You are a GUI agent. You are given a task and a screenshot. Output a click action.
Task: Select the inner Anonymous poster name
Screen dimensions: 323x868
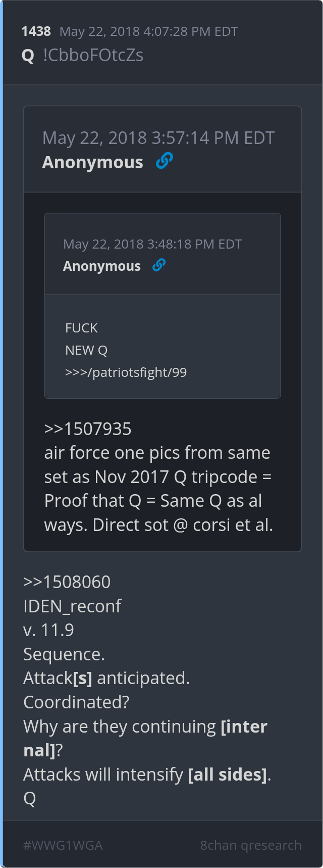[x=102, y=266]
